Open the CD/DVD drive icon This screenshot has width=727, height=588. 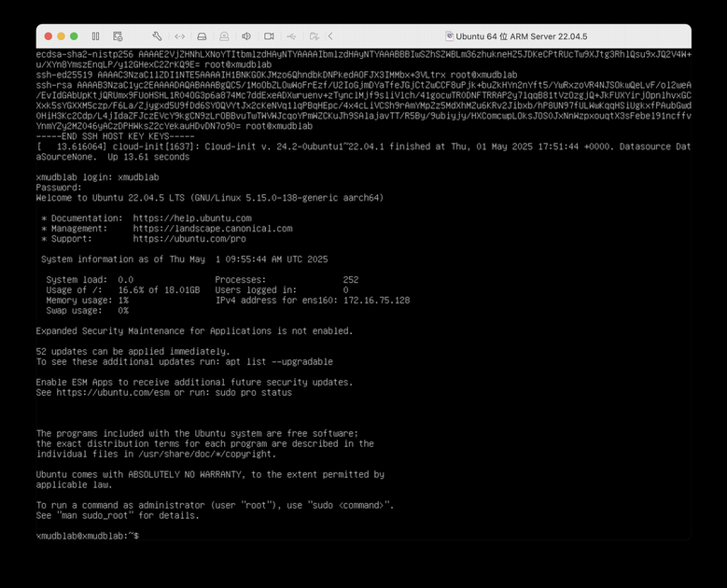click(x=224, y=36)
